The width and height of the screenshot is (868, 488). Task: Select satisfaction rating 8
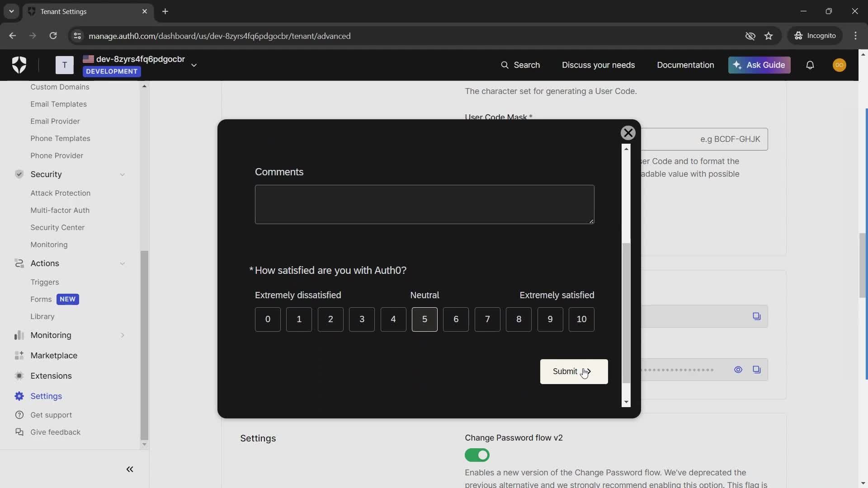(x=519, y=319)
